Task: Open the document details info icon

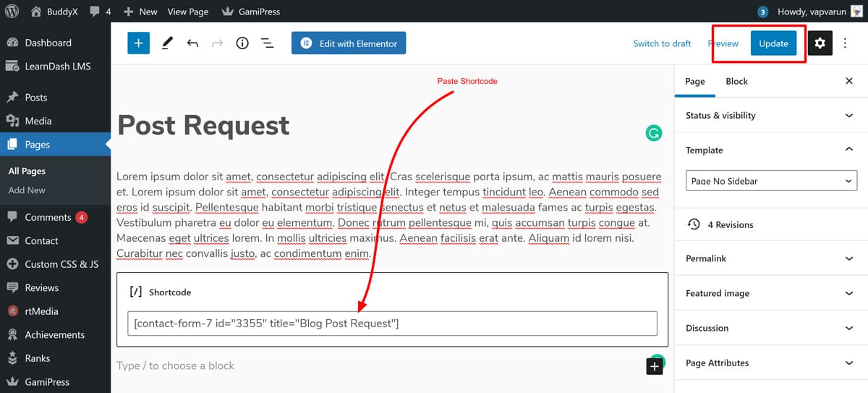Action: [242, 43]
